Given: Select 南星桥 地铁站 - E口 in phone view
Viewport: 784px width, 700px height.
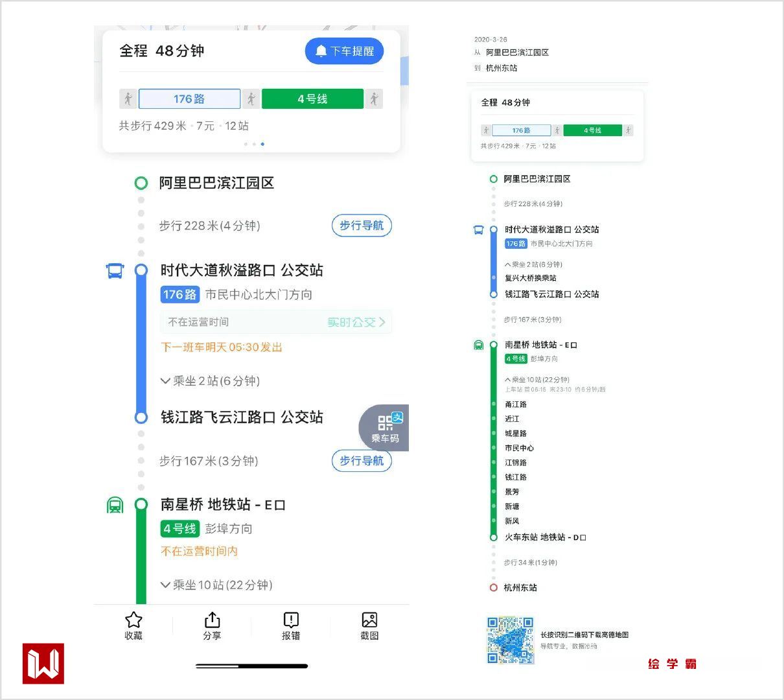Looking at the screenshot, I should click(223, 504).
